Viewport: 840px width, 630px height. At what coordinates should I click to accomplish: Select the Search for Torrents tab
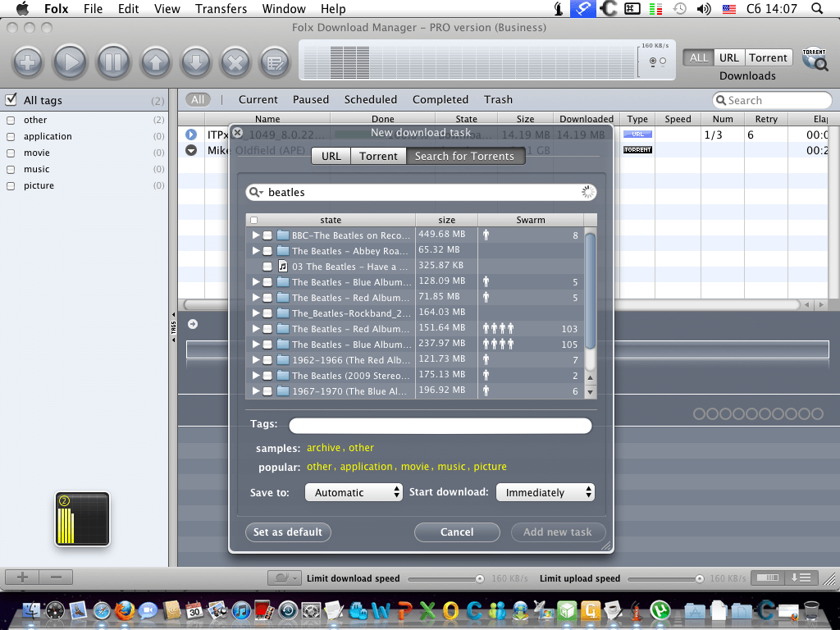[x=464, y=156]
